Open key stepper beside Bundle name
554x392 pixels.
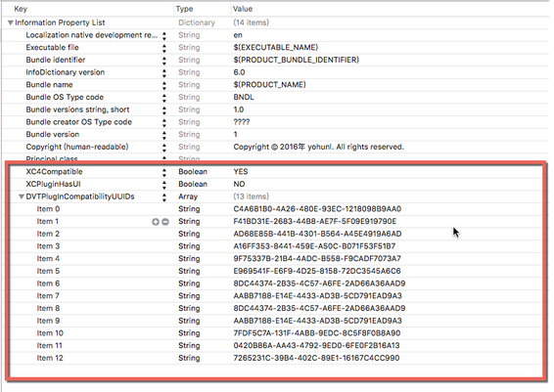tap(163, 85)
